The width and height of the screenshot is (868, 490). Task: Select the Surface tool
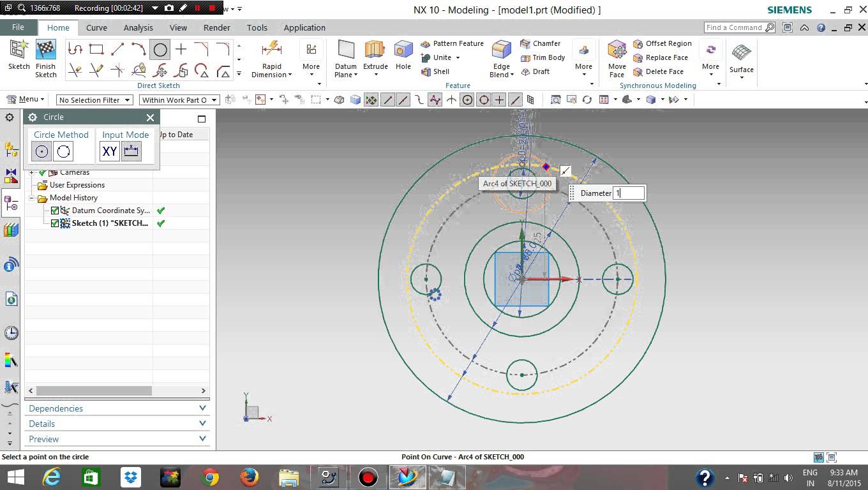[741, 57]
